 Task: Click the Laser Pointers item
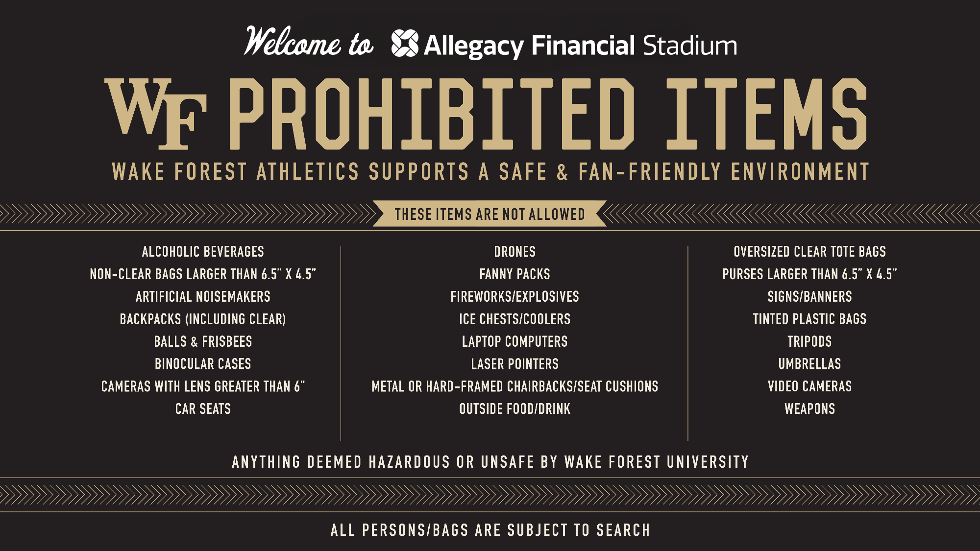[x=514, y=364]
